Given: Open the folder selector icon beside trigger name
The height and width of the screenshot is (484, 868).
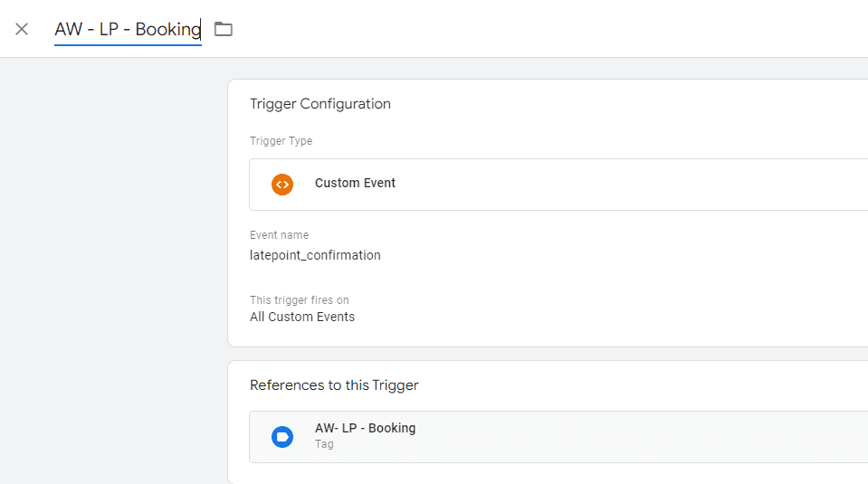Looking at the screenshot, I should 224,29.
